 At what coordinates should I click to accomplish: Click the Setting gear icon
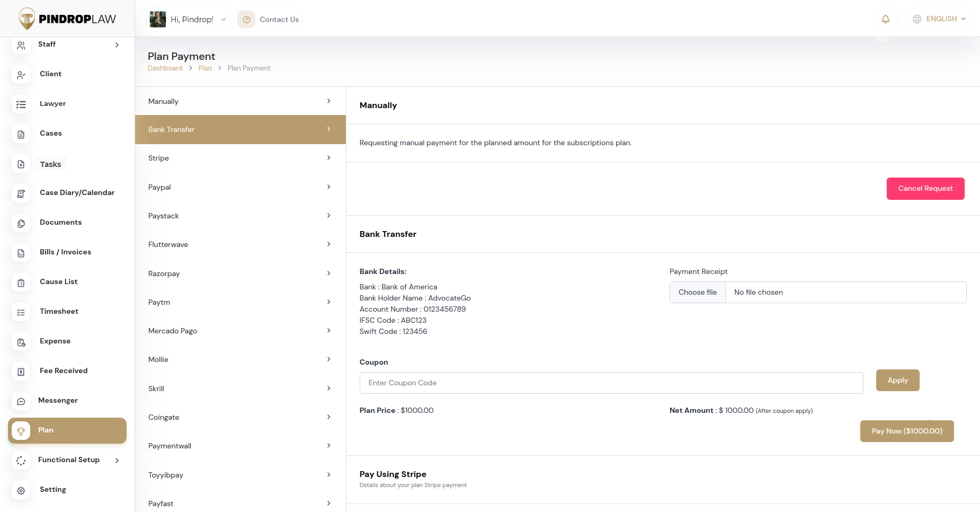[x=21, y=490]
